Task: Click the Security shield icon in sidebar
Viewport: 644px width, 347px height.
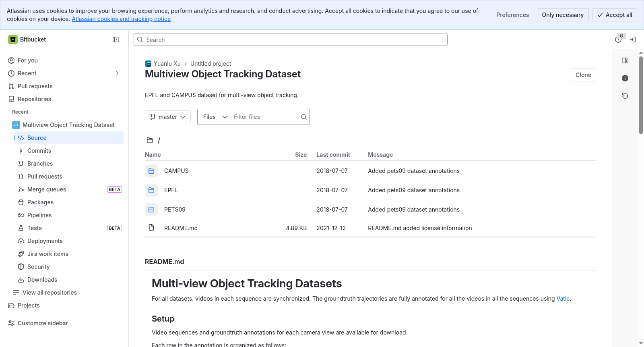Action: (x=21, y=267)
